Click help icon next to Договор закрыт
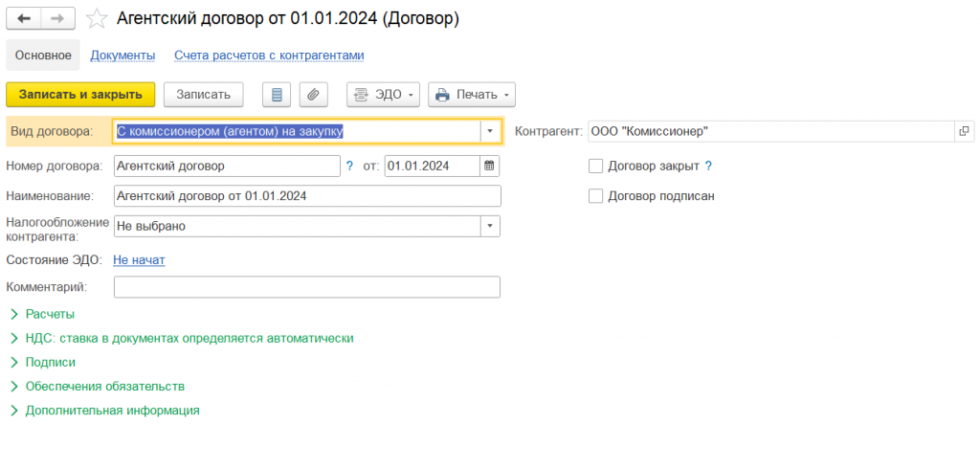Screen dimensions: 980x468 pyautogui.click(x=708, y=166)
